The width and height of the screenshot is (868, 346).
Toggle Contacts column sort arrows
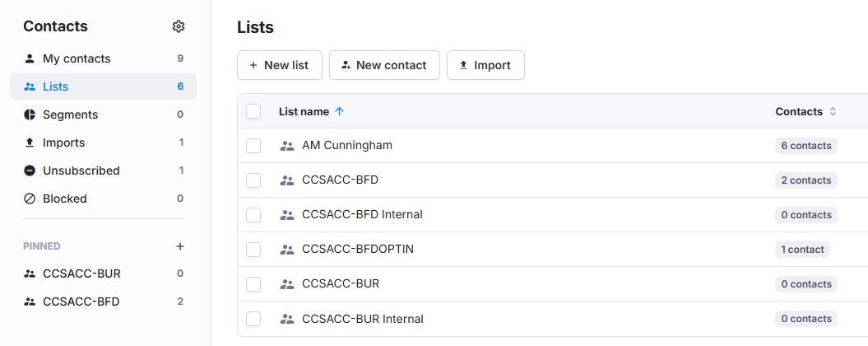tap(833, 111)
